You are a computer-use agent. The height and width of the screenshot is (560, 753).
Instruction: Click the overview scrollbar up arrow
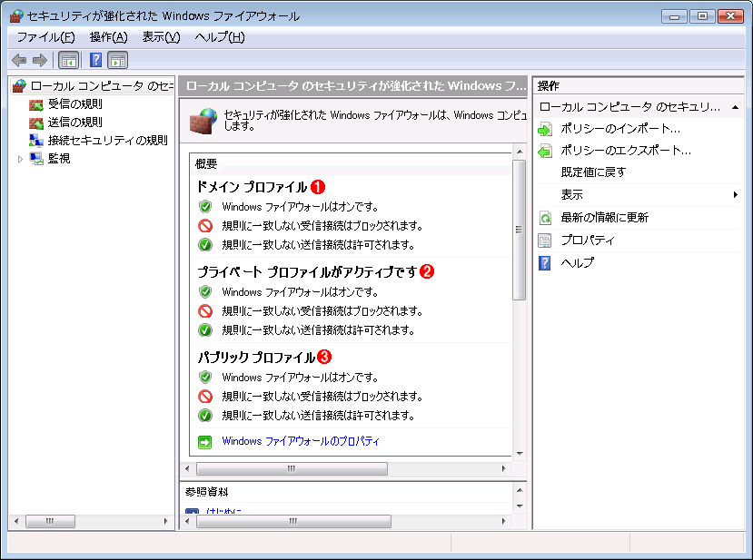pos(520,152)
